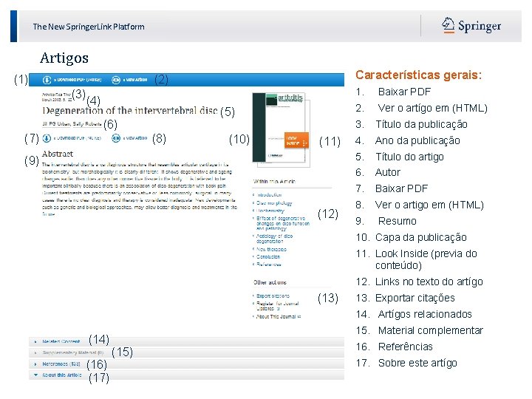Screen dimensions: 532x399
Task: Click the eye icon in the blue top bar
Action: click(116, 80)
